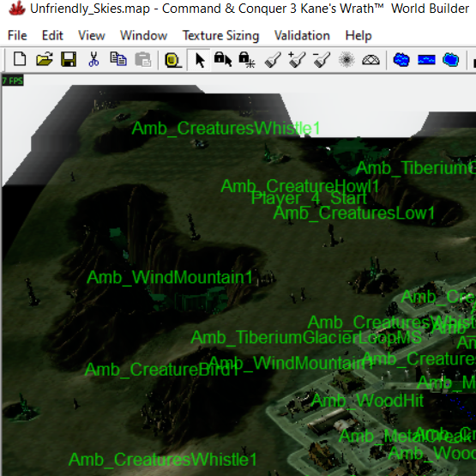Viewport: 476px width, 476px height.
Task: Select the pointer arrow tool
Action: pos(200,60)
